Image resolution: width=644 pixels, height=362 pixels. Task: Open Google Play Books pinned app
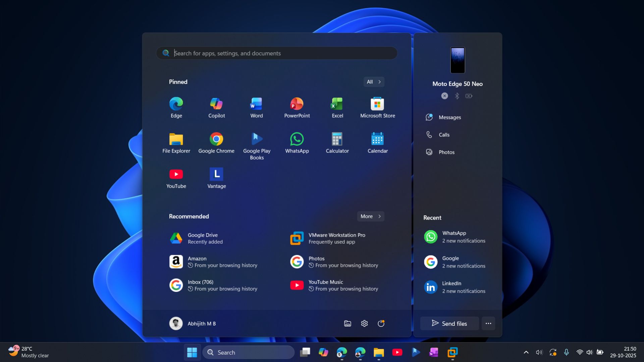pyautogui.click(x=256, y=142)
